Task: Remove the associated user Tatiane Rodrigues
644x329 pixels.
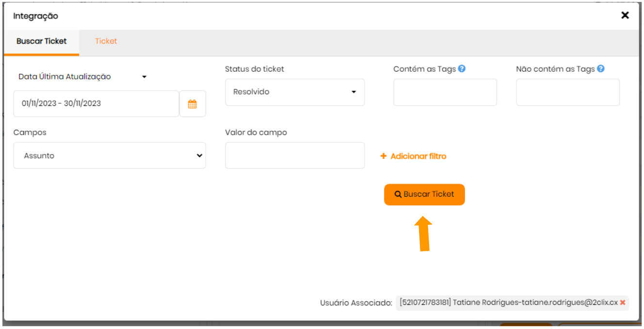Action: (623, 302)
